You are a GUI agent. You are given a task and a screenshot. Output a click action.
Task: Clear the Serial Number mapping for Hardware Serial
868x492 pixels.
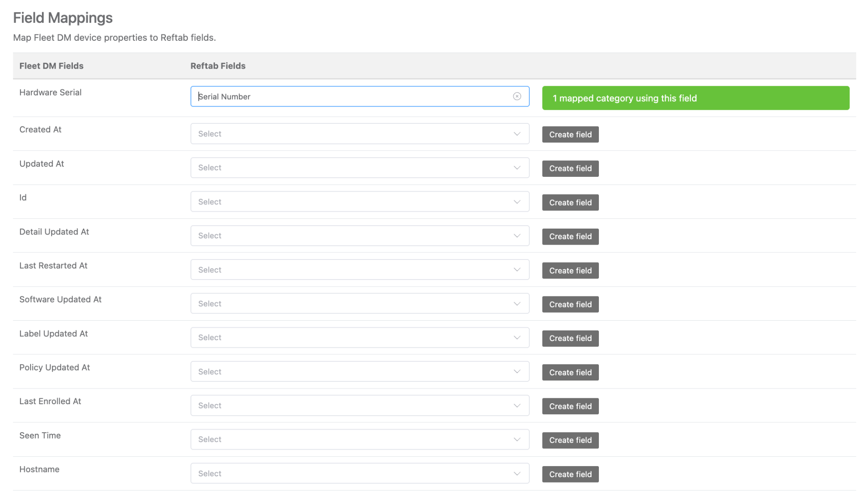517,96
